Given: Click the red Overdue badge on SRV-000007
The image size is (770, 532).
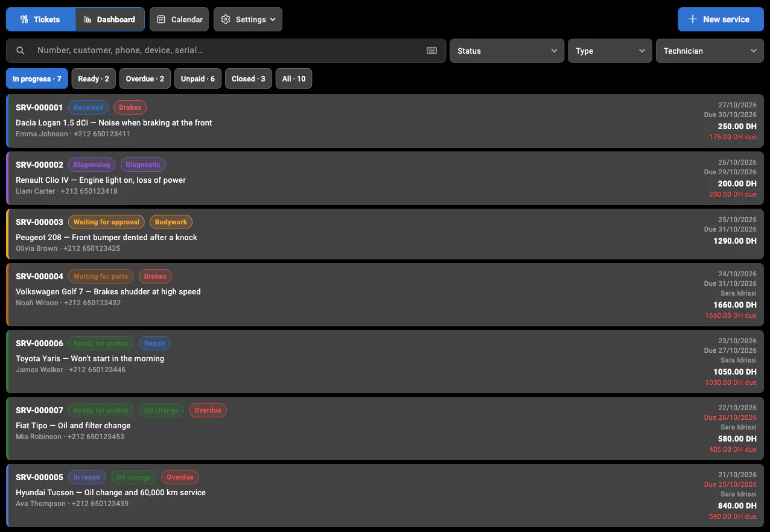Looking at the screenshot, I should pos(208,410).
